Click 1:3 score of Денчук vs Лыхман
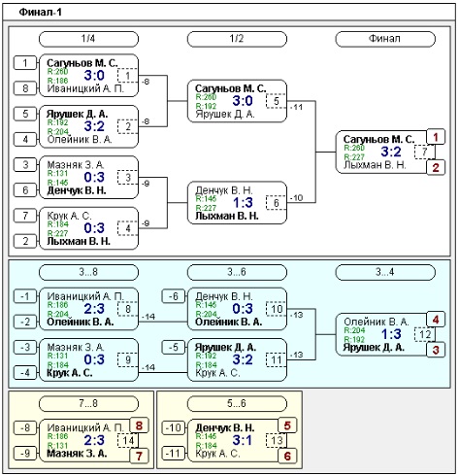 [243, 203]
